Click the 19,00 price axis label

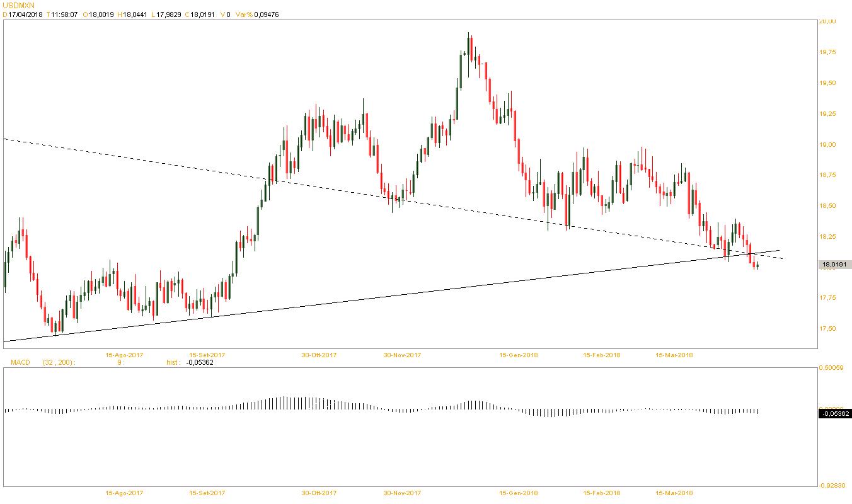point(827,144)
